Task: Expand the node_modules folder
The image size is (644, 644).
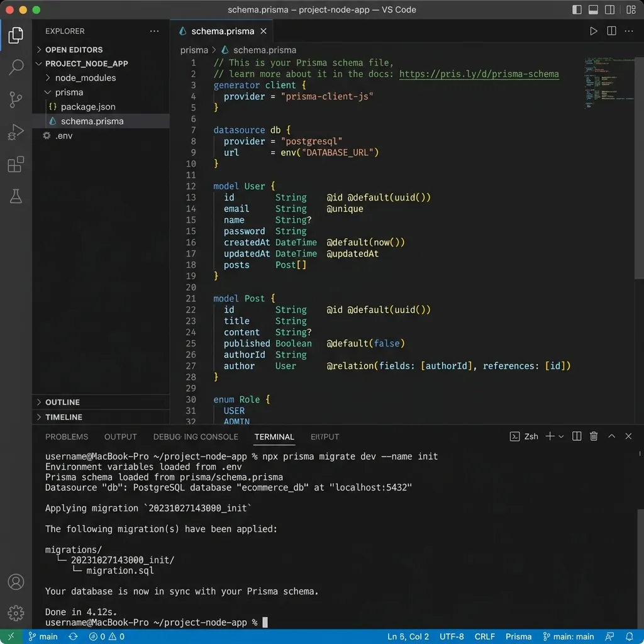Action: tap(101, 78)
